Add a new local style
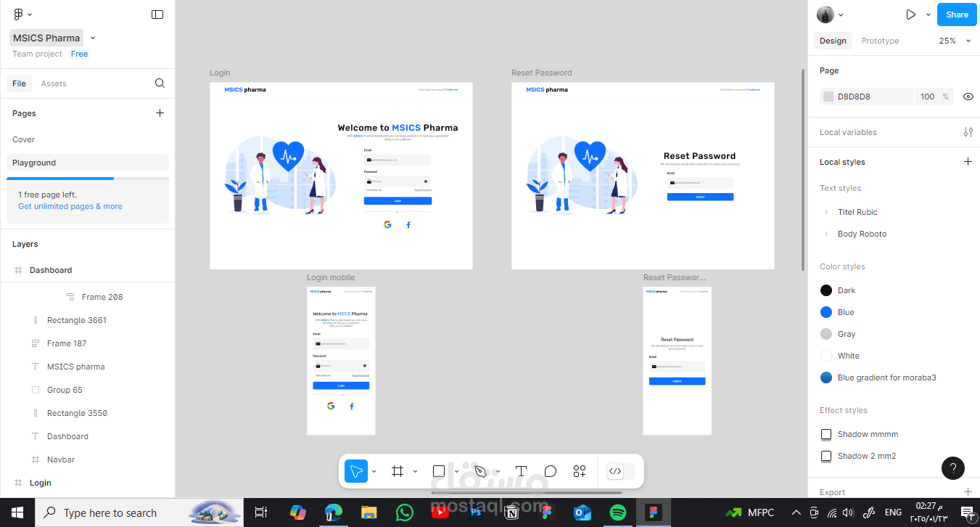The image size is (980, 527). [968, 162]
